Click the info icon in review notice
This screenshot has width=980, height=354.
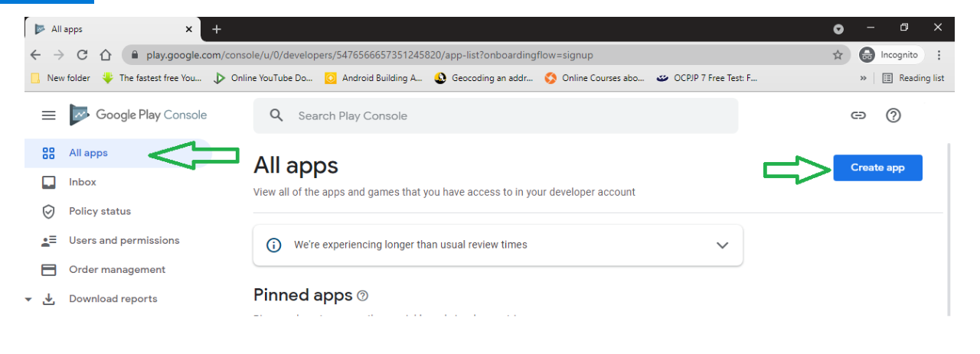pos(273,245)
